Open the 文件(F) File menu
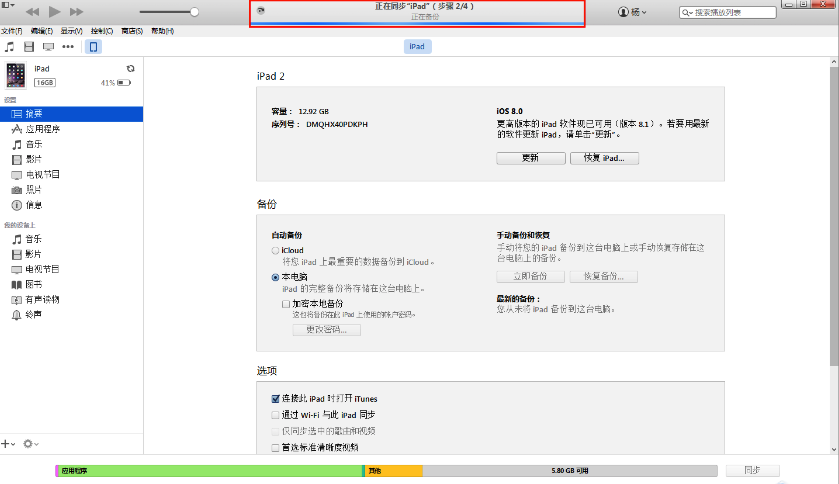This screenshot has height=484, width=839. point(12,32)
